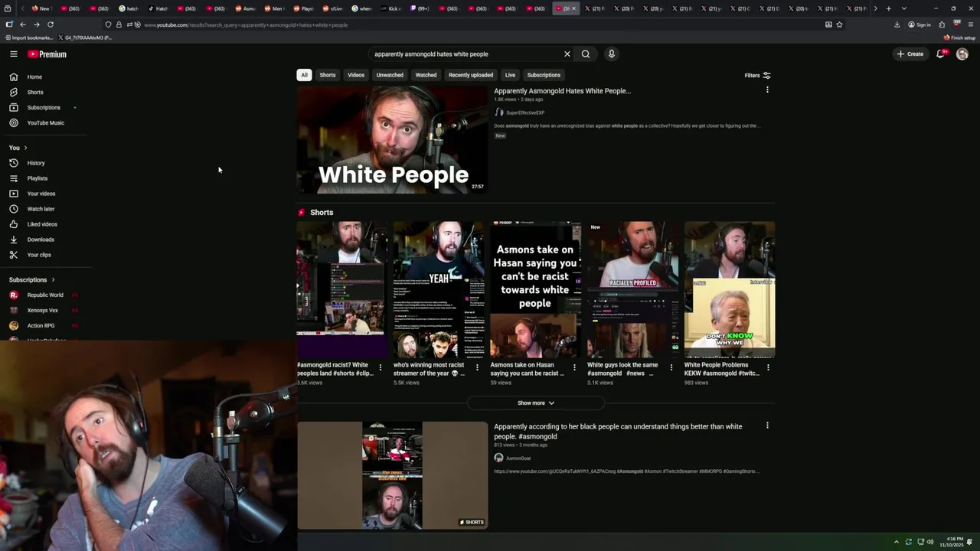Screen dimensions: 980x551
Task: Open options for Asmons take on Hasan short
Action: pyautogui.click(x=574, y=367)
